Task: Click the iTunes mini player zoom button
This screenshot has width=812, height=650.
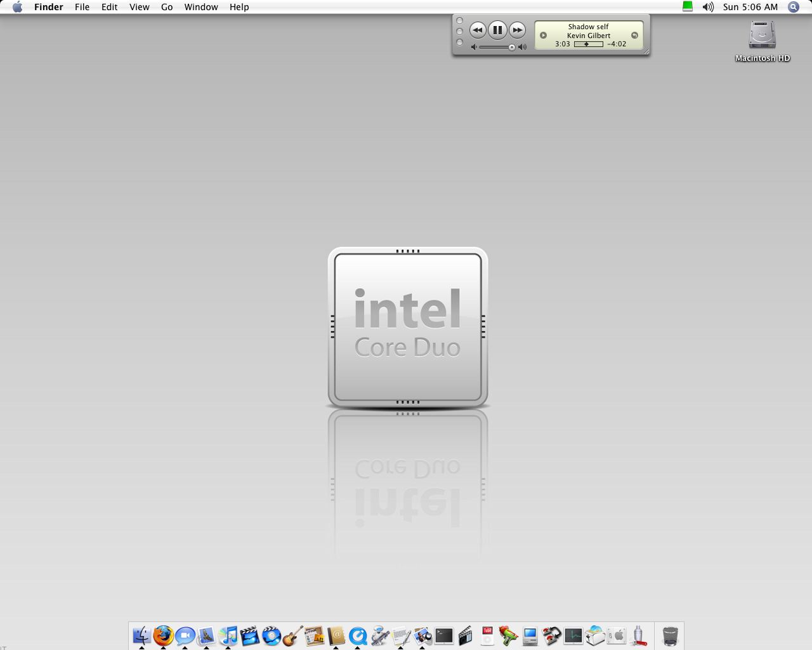Action: (460, 43)
